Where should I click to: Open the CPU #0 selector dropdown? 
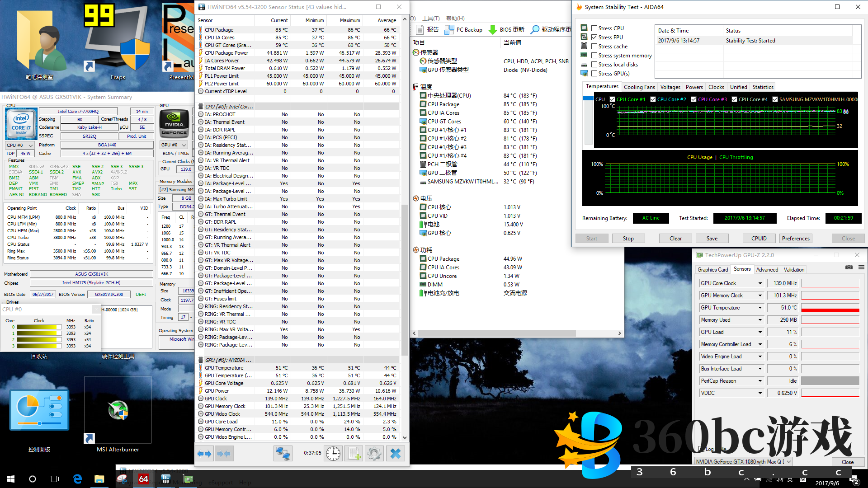click(x=20, y=145)
